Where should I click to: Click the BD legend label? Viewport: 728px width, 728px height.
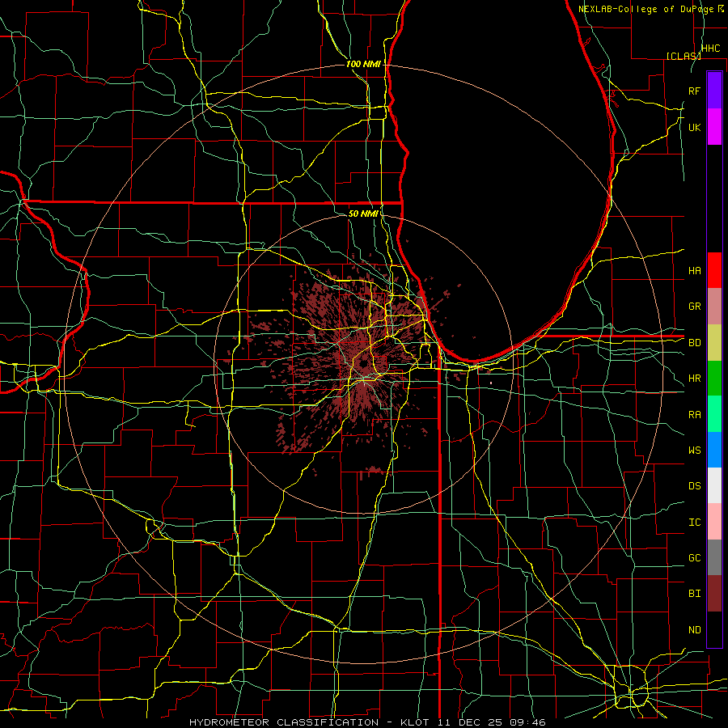pyautogui.click(x=694, y=343)
